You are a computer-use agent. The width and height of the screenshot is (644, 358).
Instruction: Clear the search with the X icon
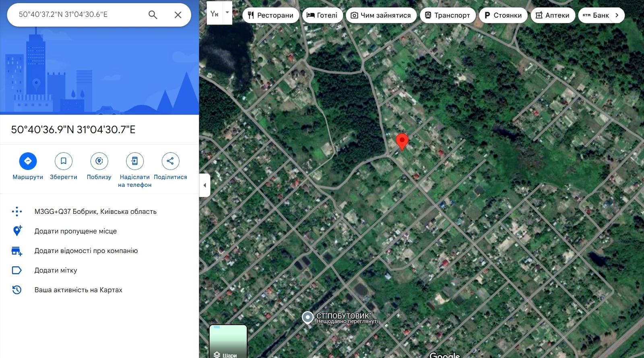(178, 15)
